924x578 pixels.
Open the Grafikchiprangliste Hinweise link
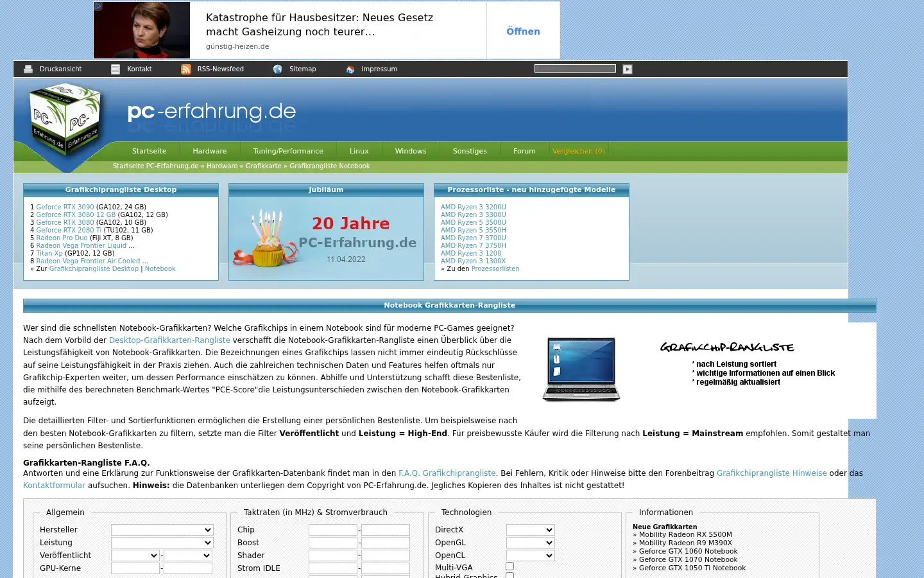772,473
